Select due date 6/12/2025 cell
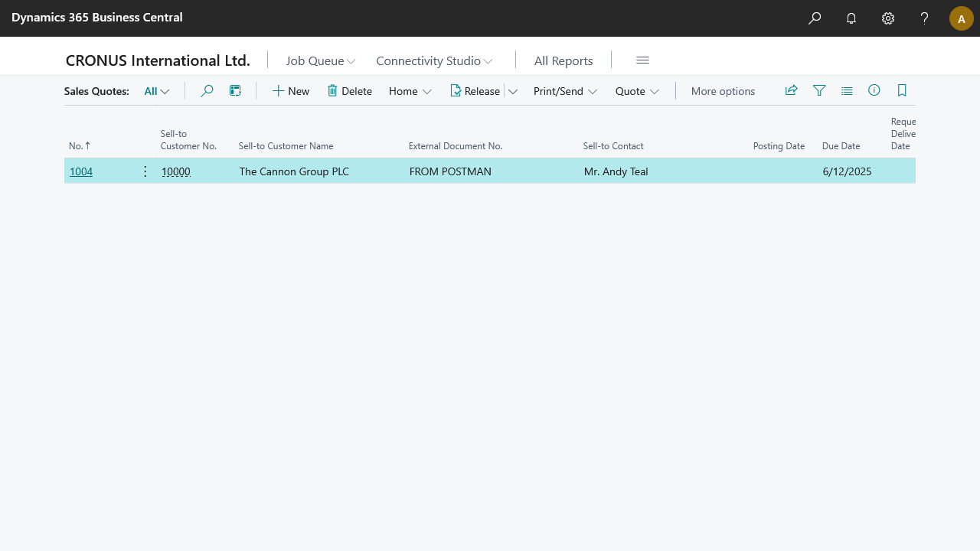Screen dimensions: 980x551 click(847, 171)
